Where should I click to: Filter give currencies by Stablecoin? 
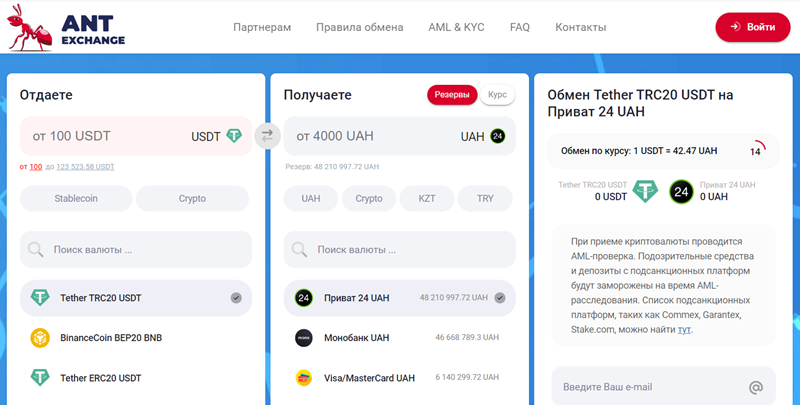coord(76,198)
